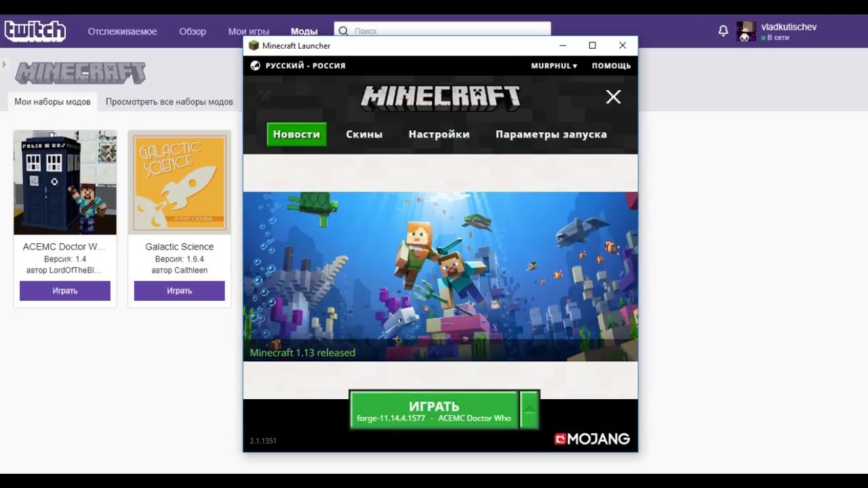The image size is (868, 488).
Task: Open the Моды section in Twitch
Action: pyautogui.click(x=304, y=31)
